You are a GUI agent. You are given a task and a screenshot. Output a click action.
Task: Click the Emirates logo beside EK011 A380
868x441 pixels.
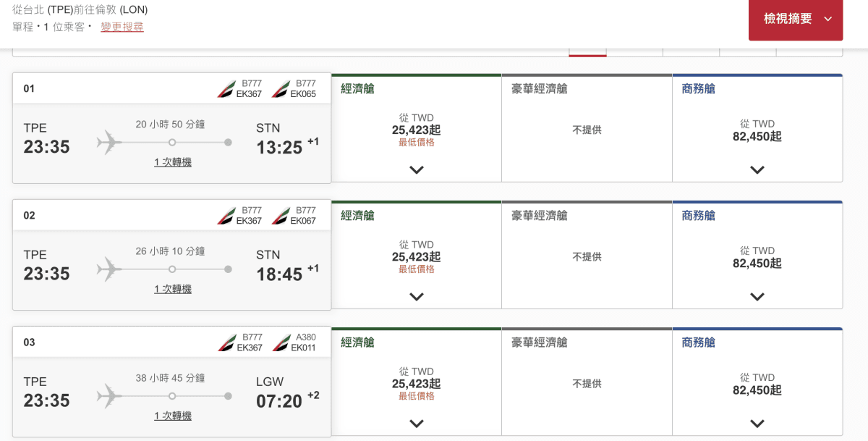(281, 343)
